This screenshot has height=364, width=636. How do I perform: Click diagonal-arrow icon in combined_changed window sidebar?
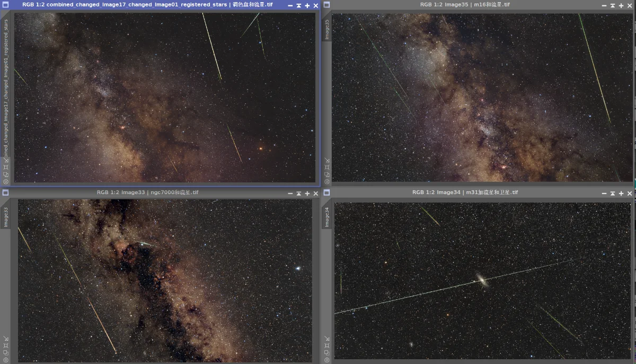(x=6, y=160)
